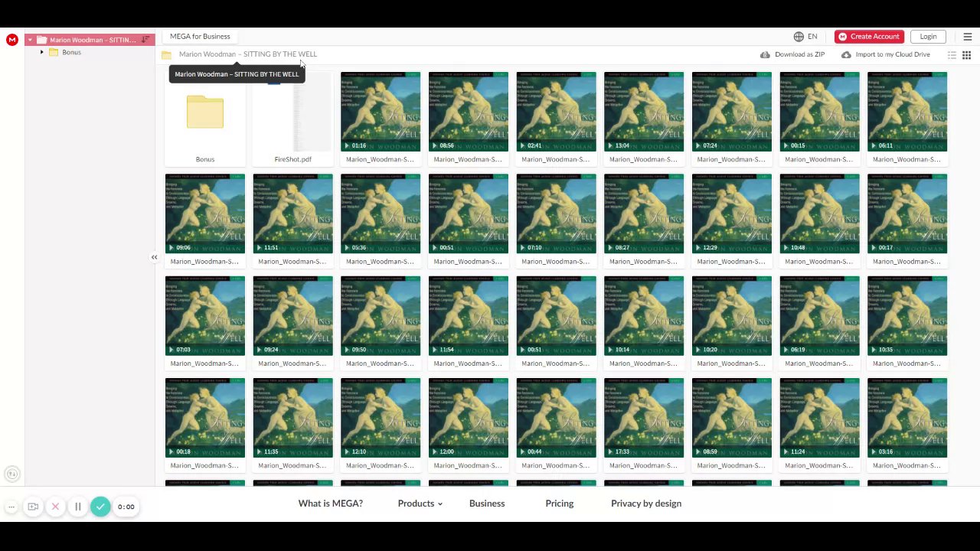Open the video thumbnail with 10:20 duration
Screen dimensions: 980x551
tap(732, 321)
